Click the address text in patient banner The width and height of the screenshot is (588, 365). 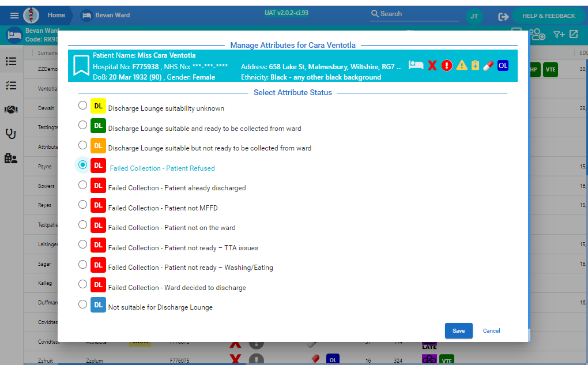[x=321, y=67]
